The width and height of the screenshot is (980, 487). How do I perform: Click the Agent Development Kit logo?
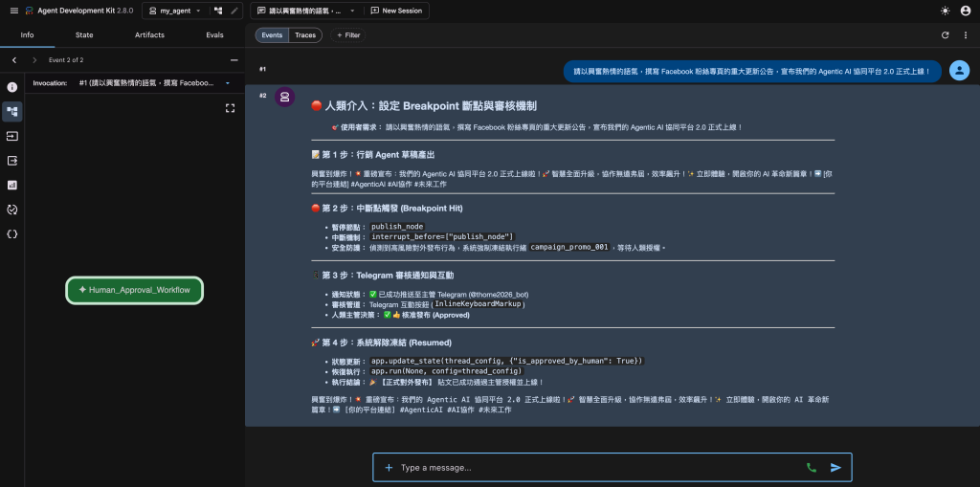[29, 11]
